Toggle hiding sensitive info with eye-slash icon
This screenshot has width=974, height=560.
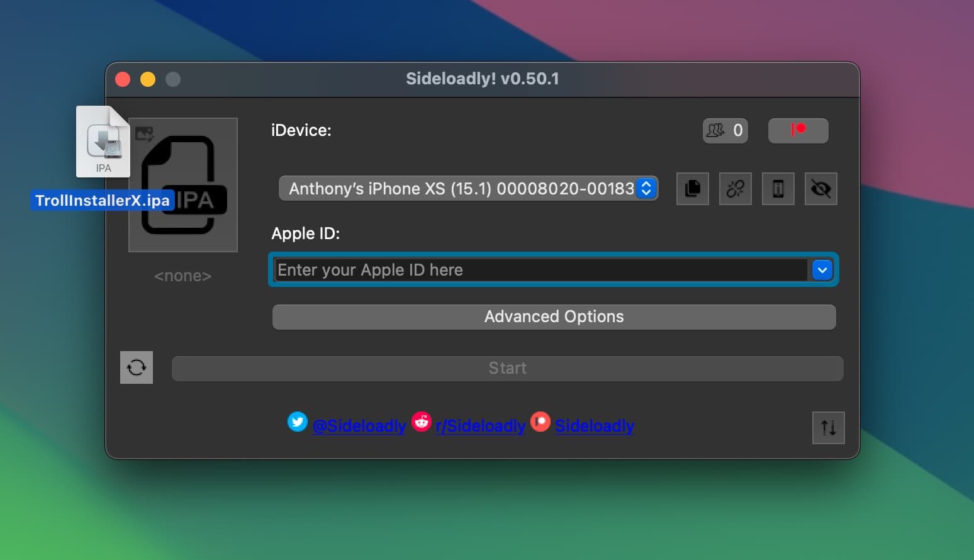coord(820,189)
